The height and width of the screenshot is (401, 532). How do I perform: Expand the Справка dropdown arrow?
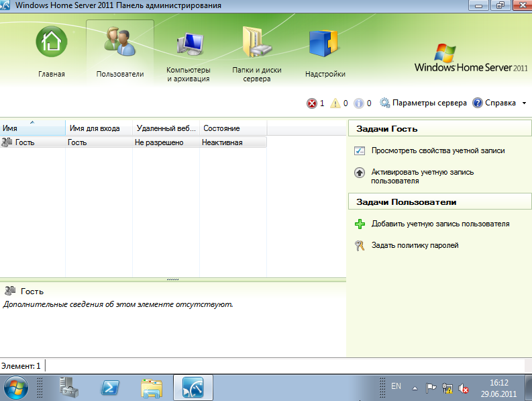pyautogui.click(x=524, y=103)
